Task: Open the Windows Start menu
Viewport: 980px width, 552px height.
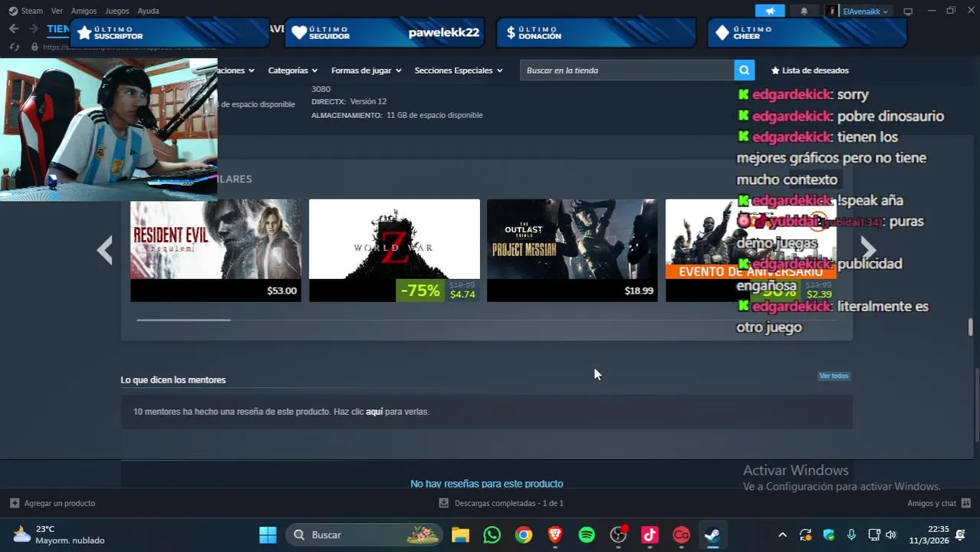Action: (x=268, y=535)
